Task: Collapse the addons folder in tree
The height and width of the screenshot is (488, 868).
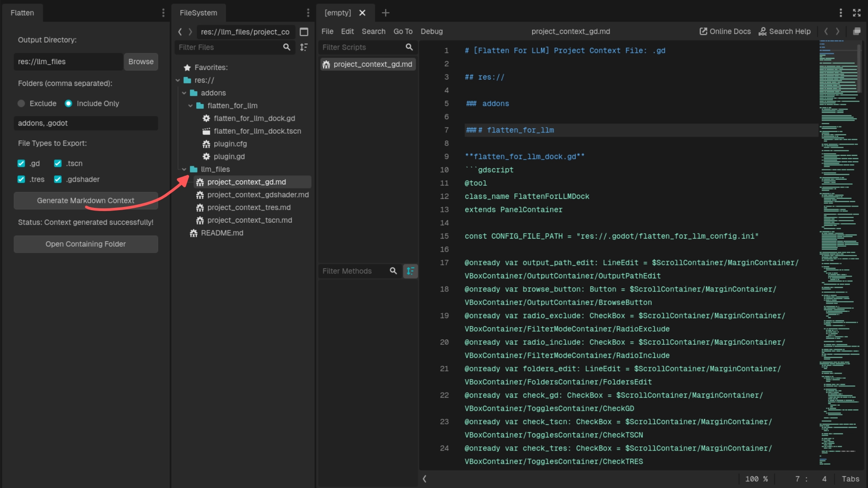Action: [x=184, y=93]
